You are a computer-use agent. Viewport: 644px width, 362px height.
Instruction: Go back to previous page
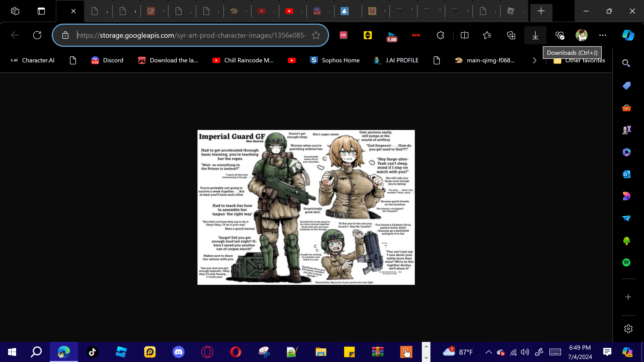(15, 35)
